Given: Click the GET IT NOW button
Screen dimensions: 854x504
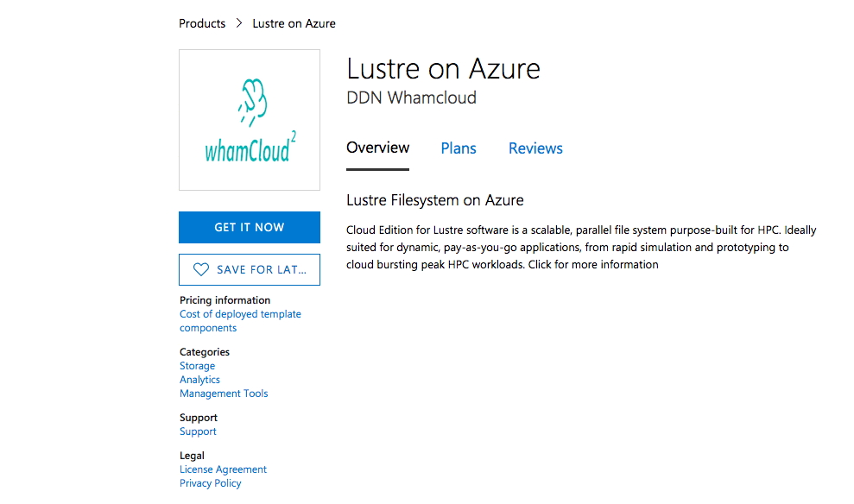Looking at the screenshot, I should pyautogui.click(x=250, y=228).
